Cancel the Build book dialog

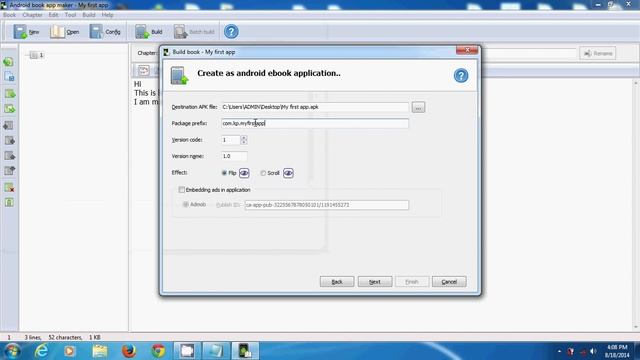click(x=449, y=282)
